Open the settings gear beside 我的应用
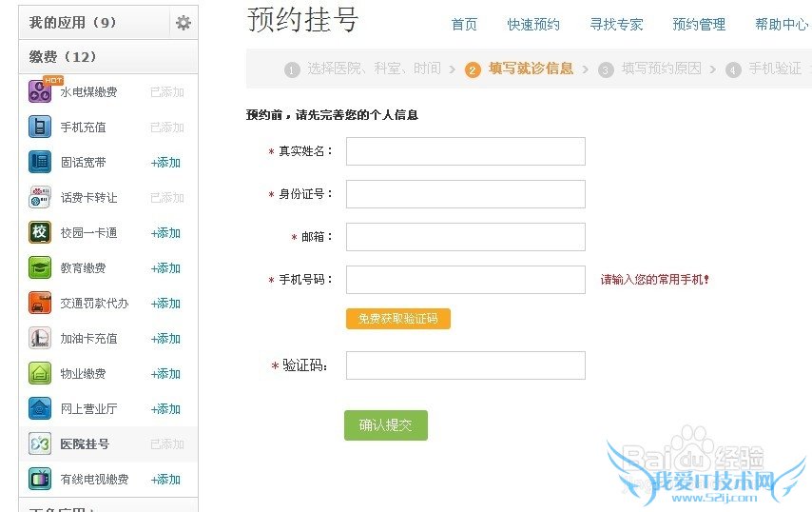The width and height of the screenshot is (812, 512). [184, 22]
